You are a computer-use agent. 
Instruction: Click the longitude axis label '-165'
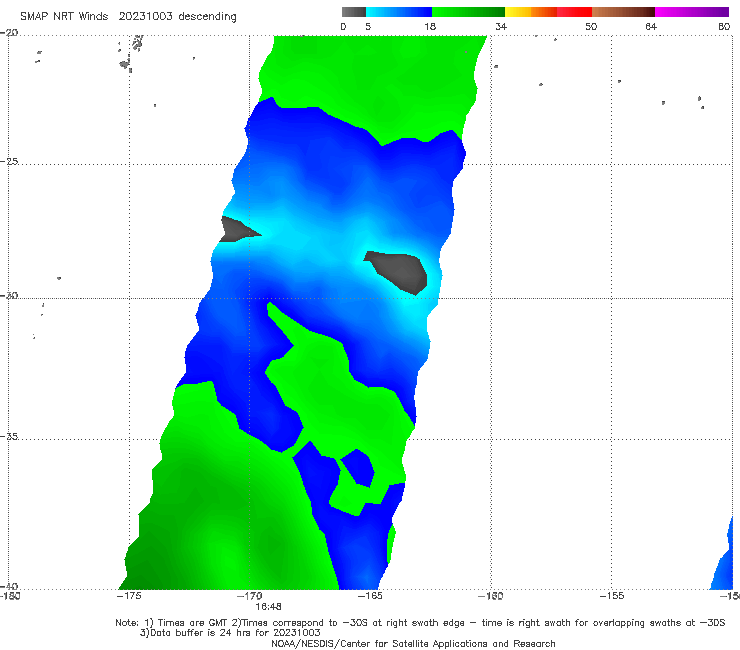click(x=370, y=596)
